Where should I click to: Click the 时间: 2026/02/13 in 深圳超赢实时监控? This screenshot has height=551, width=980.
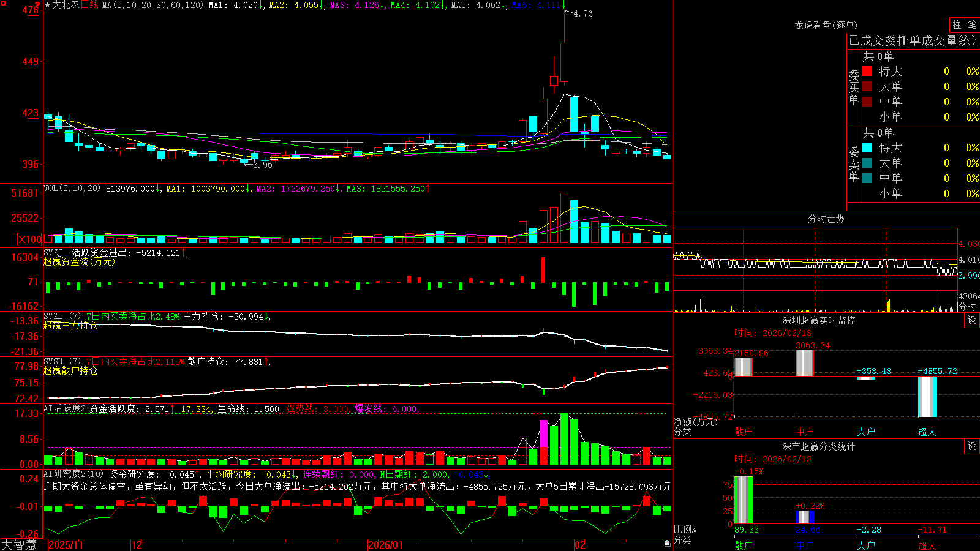point(773,333)
